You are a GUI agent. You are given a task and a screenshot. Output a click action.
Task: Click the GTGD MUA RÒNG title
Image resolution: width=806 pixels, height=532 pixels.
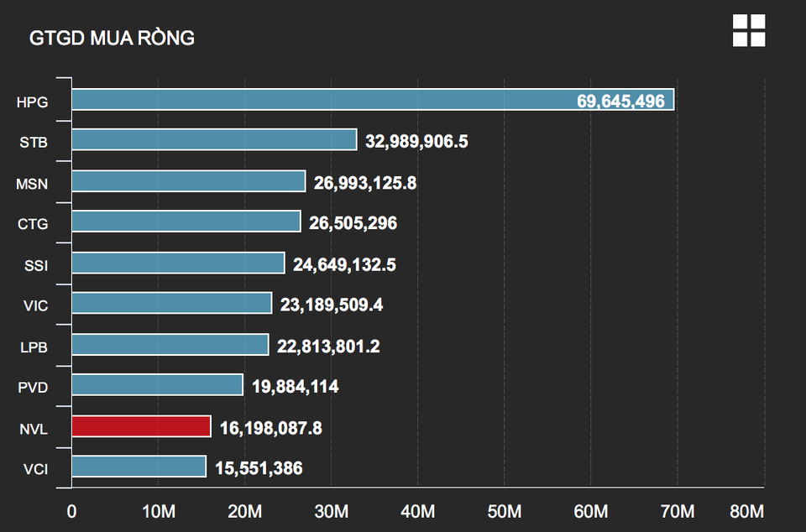click(112, 38)
